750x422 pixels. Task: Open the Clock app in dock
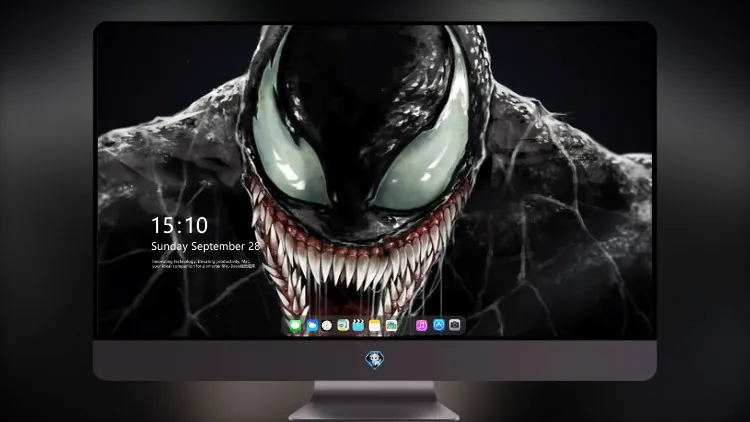coord(327,326)
